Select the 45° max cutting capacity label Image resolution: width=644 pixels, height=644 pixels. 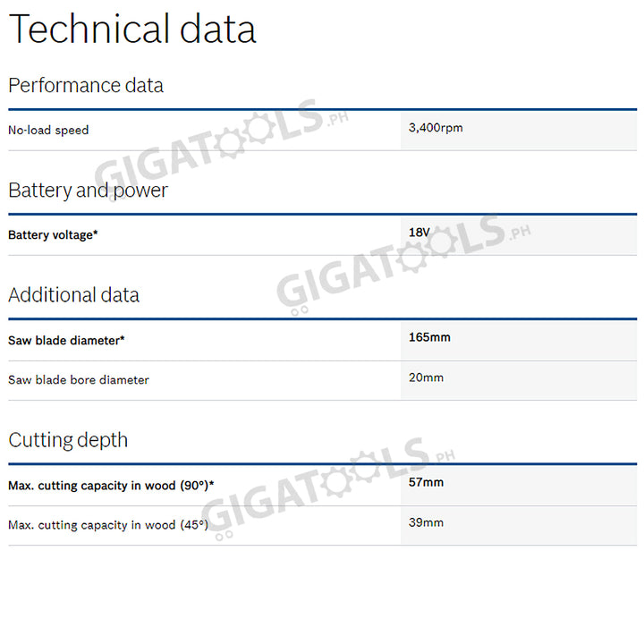107,525
